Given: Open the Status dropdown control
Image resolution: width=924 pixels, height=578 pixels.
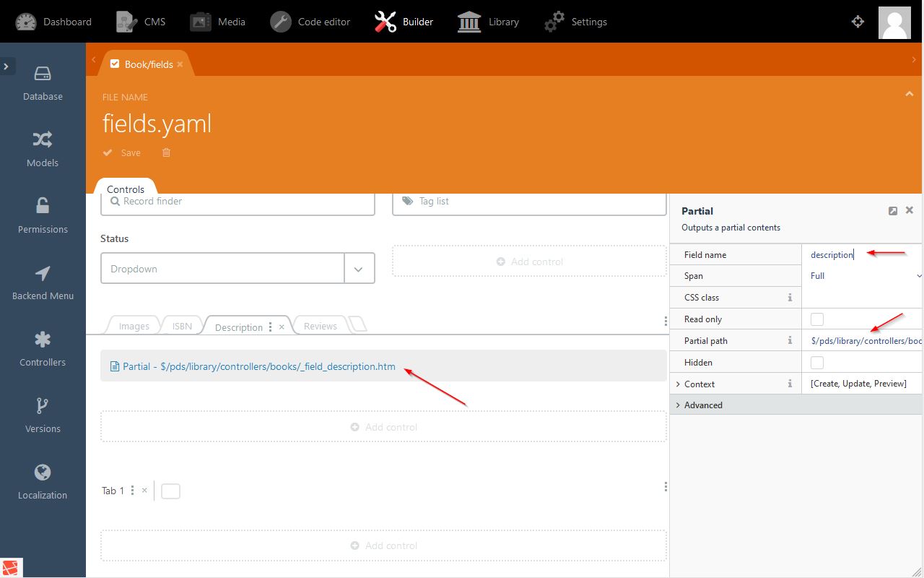Looking at the screenshot, I should 237,269.
